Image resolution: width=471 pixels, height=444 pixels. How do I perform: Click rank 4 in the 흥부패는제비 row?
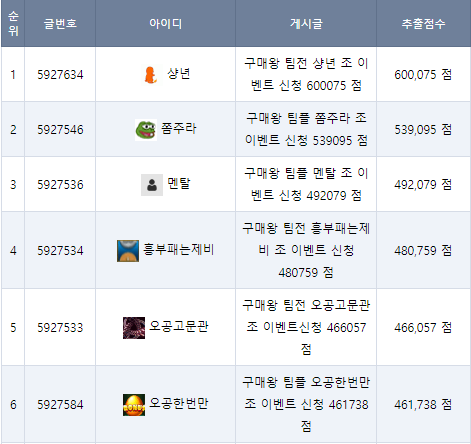coord(13,251)
